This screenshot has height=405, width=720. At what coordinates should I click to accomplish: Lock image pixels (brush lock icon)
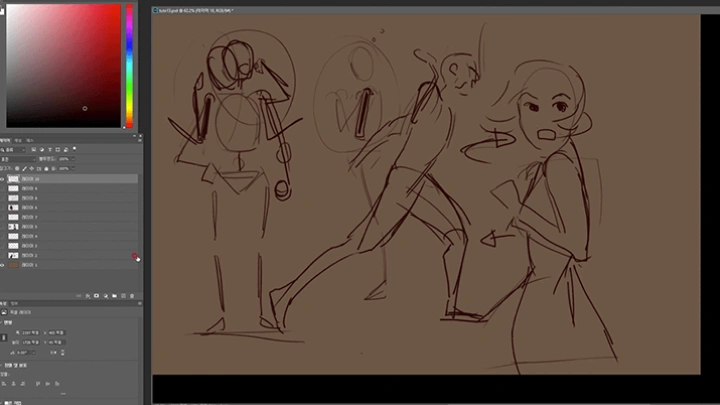24,169
